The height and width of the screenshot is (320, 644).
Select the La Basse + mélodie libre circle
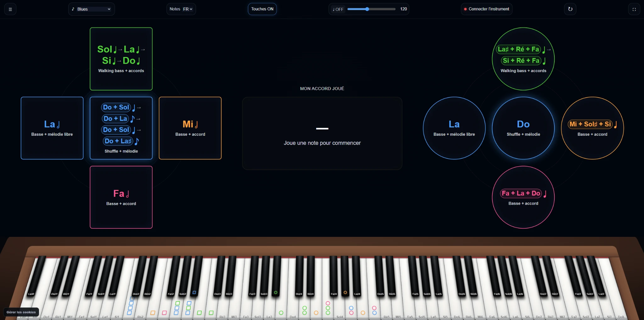tap(454, 128)
